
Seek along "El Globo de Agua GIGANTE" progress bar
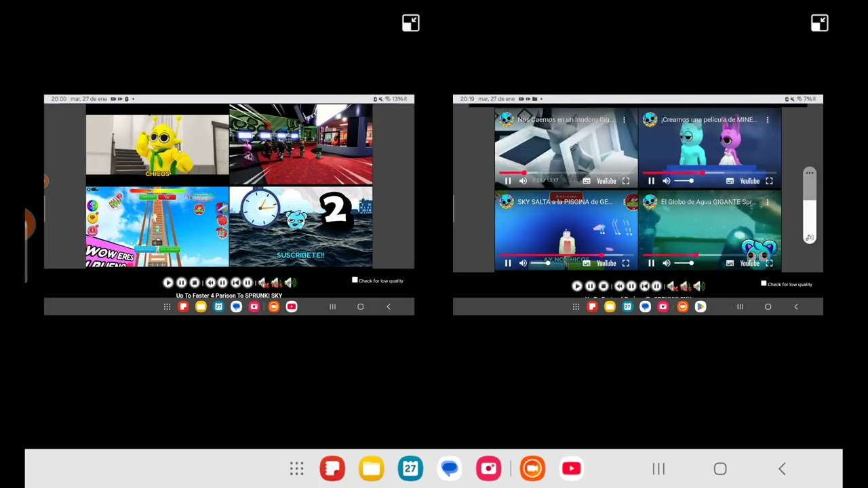709,256
